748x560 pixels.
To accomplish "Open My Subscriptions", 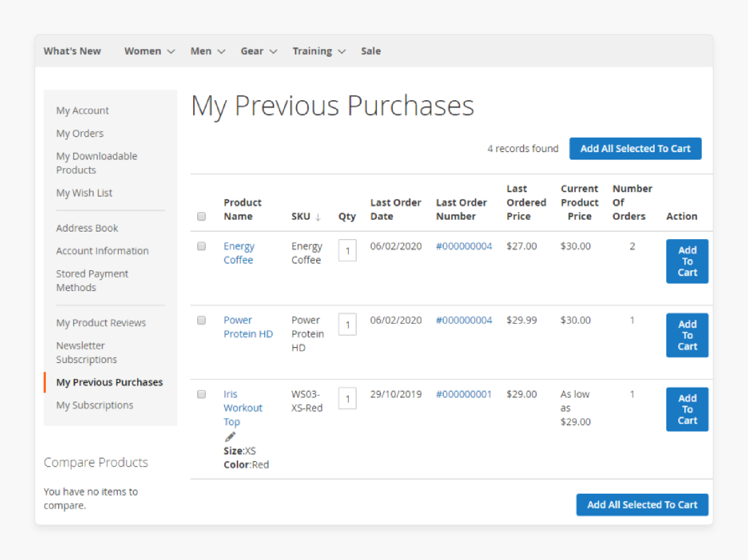I will (x=95, y=405).
